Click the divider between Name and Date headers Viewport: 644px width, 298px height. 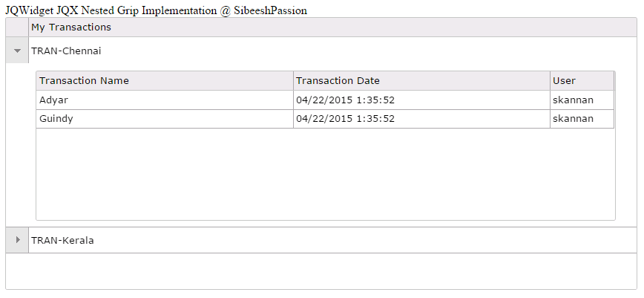293,81
